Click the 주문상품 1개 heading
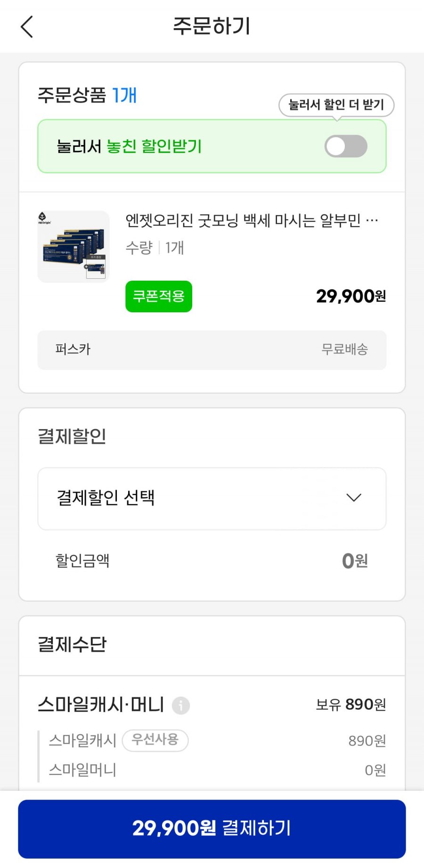424x868 pixels. point(87,96)
